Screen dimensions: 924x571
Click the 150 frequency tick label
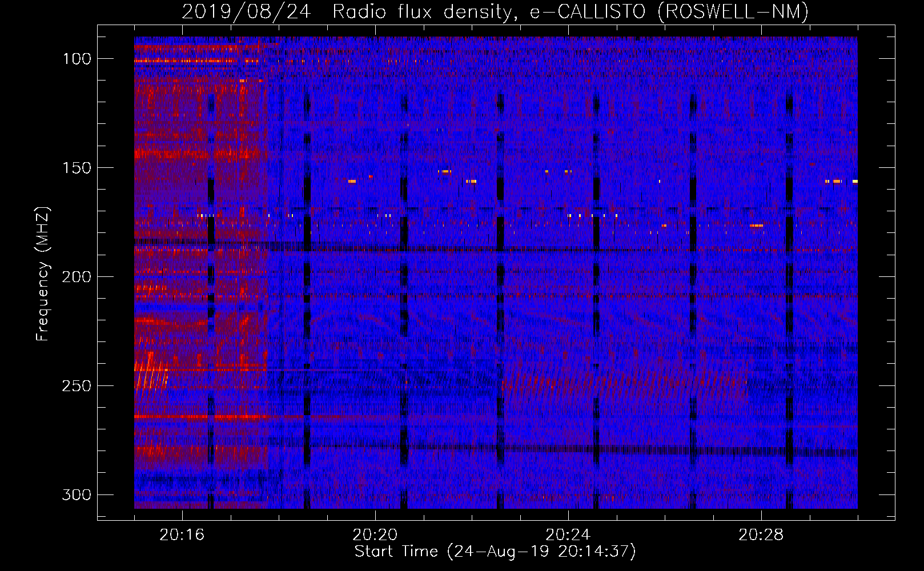(x=76, y=168)
